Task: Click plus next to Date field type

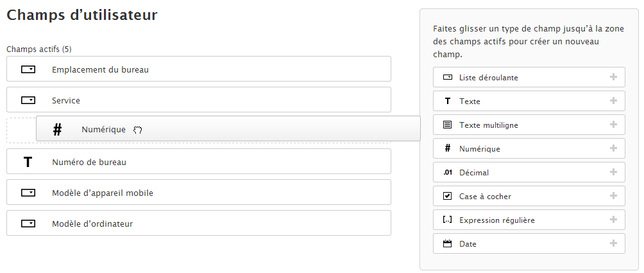Action: click(x=613, y=243)
